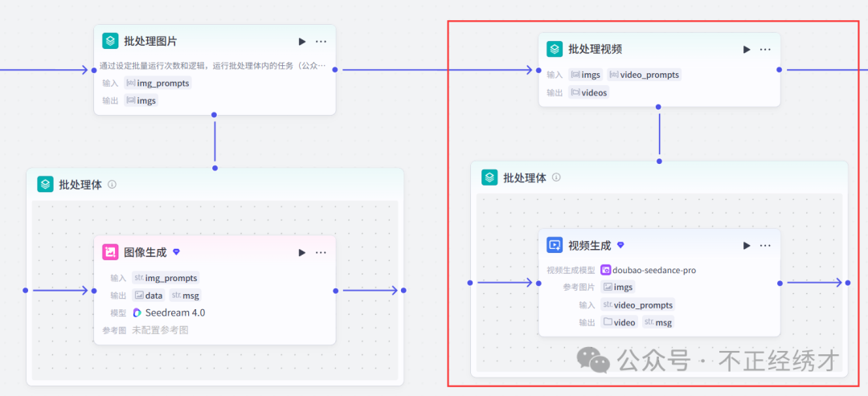
Task: Run the 批处理图片 node with play icon
Action: (x=301, y=42)
